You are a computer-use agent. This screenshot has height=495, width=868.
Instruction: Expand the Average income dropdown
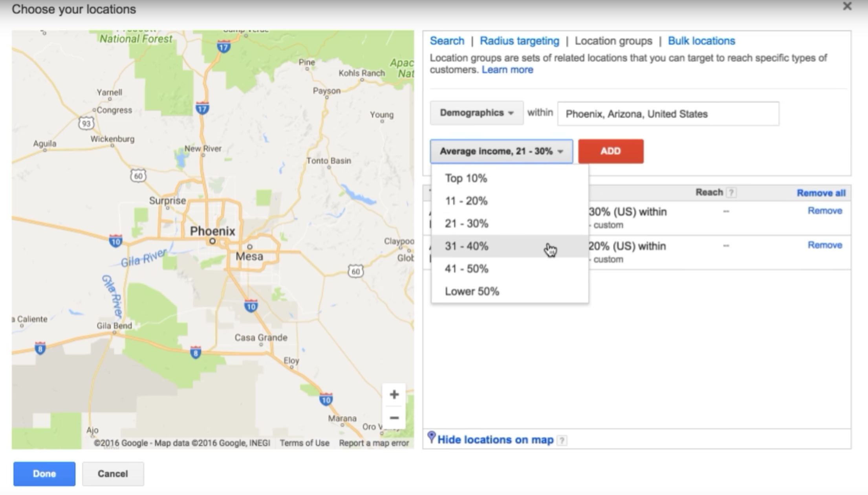coord(501,151)
